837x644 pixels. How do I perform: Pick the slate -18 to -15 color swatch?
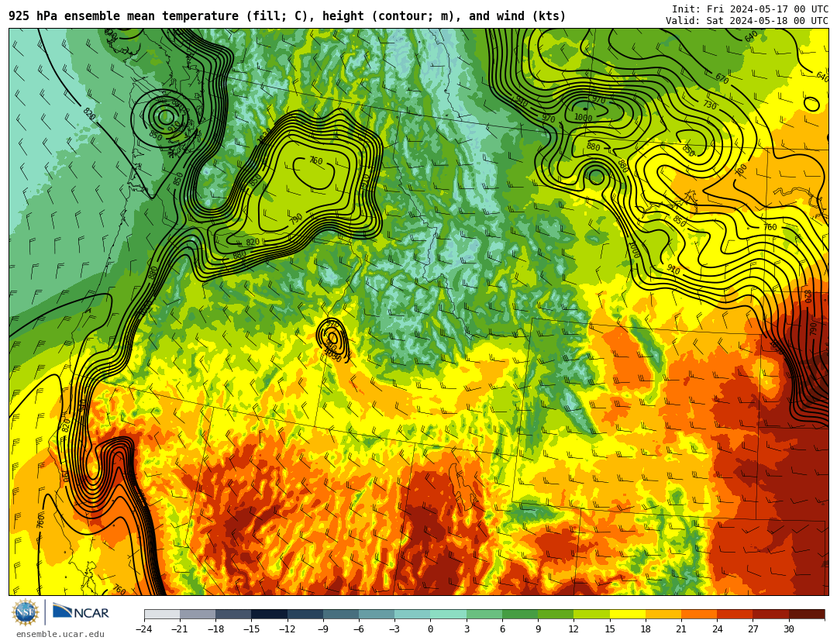234,614
